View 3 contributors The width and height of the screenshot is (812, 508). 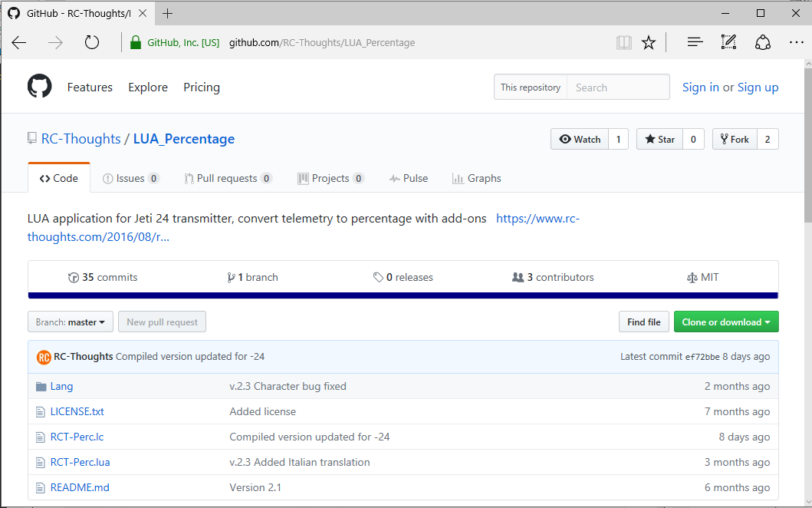[553, 277]
